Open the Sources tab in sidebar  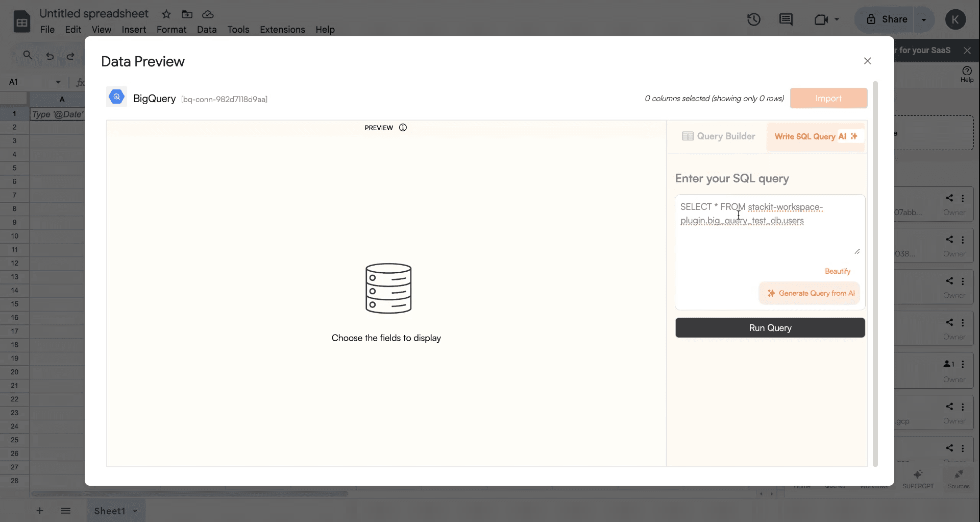[959, 479]
